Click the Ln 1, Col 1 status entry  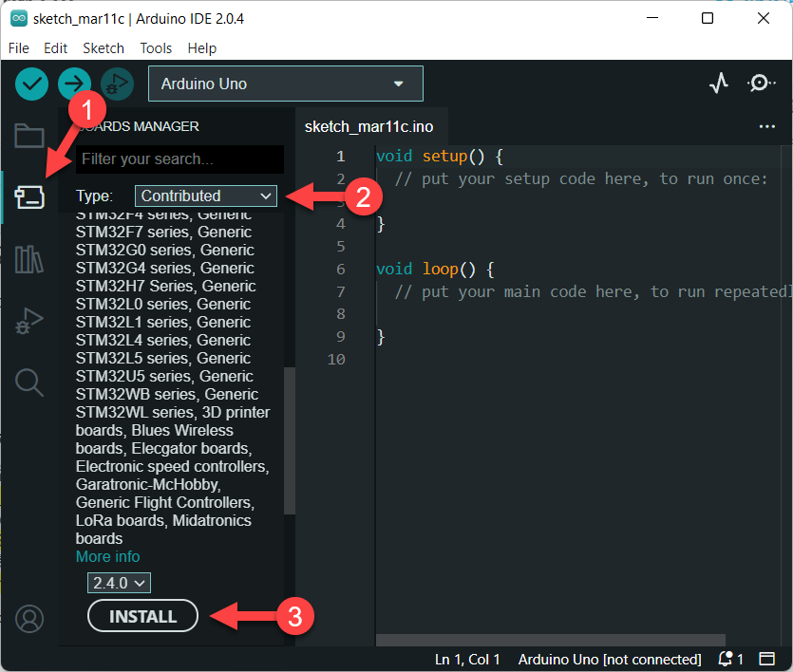point(467,660)
